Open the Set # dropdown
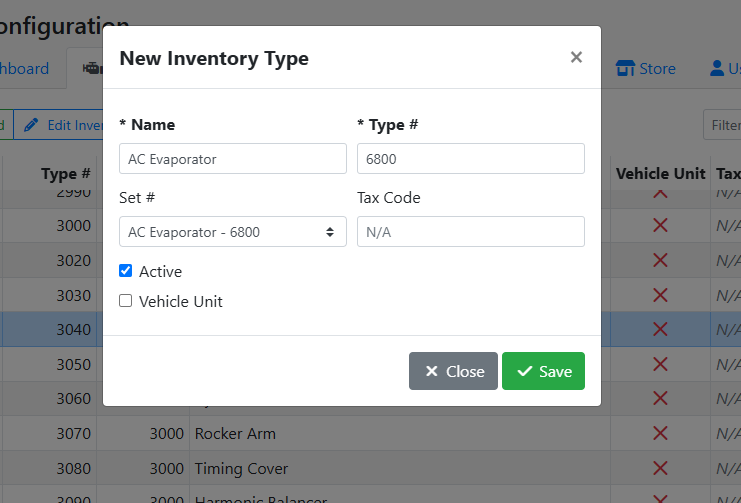Viewport: 741px width, 503px height. (x=233, y=232)
